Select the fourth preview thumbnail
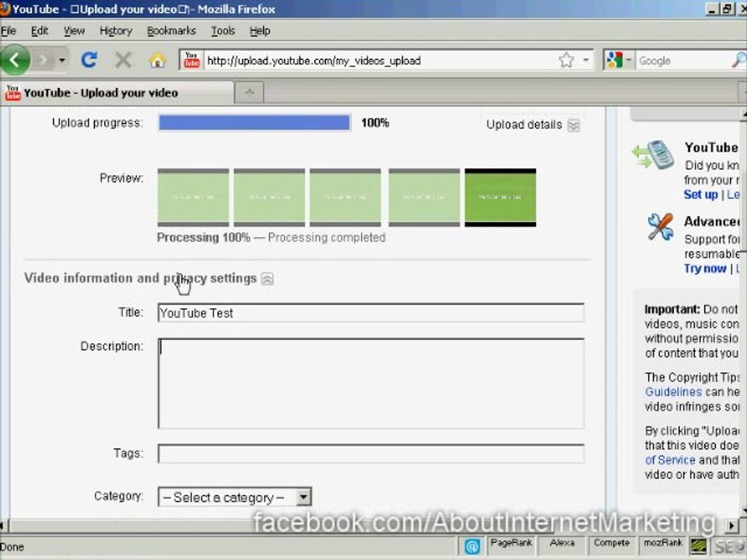The image size is (747, 560). coord(424,197)
